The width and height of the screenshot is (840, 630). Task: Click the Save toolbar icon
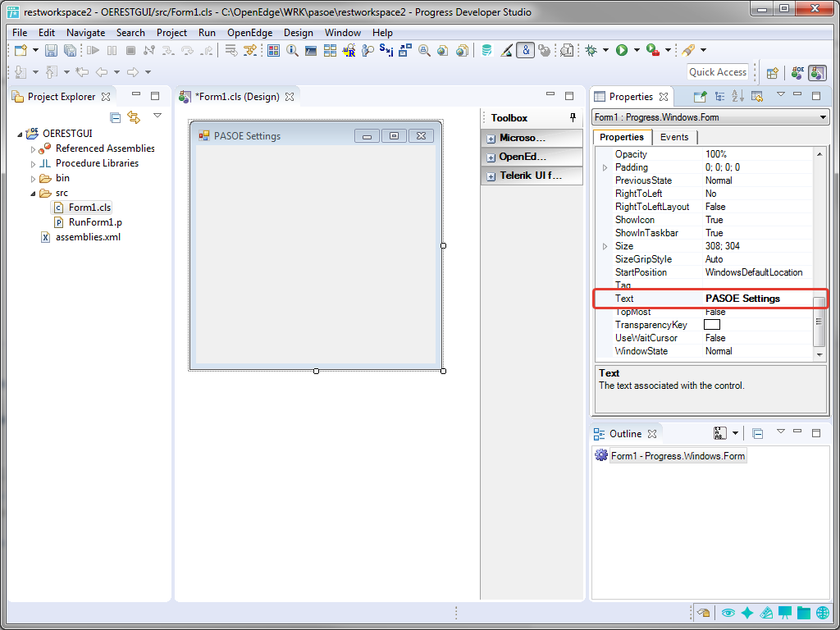pos(51,50)
